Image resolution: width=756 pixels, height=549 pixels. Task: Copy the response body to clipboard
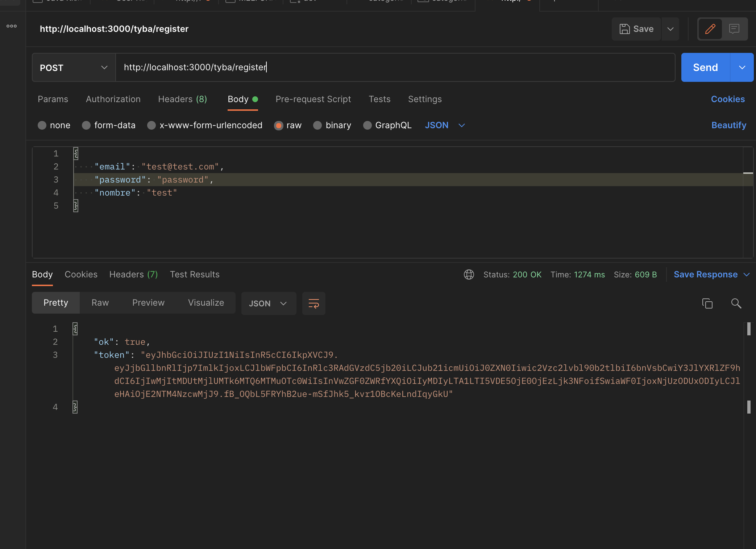[707, 303]
